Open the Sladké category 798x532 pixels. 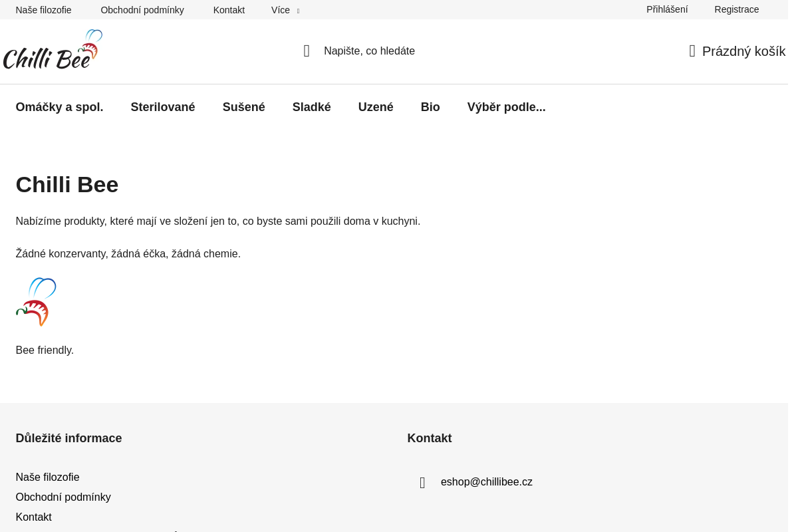point(311,107)
